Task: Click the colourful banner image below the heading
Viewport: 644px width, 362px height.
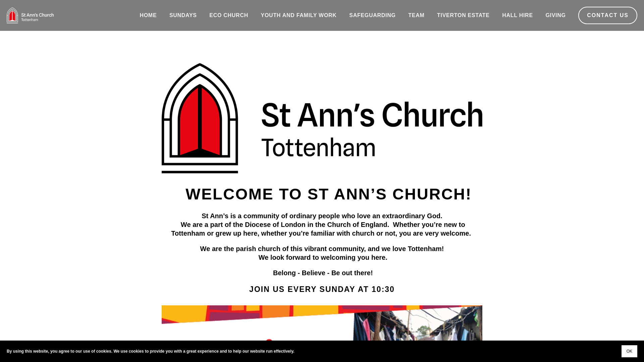Action: [x=322, y=323]
